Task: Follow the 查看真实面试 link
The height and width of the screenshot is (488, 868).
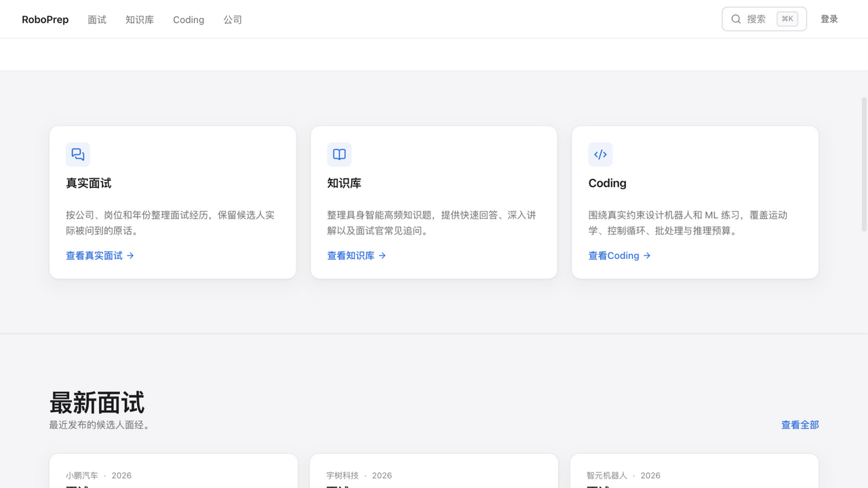Action: click(100, 256)
